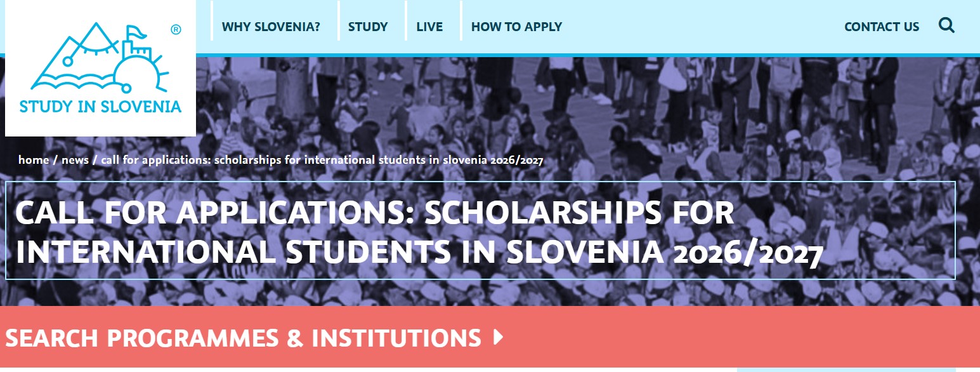The width and height of the screenshot is (980, 372).
Task: Open the LIVE menu
Action: click(x=431, y=27)
